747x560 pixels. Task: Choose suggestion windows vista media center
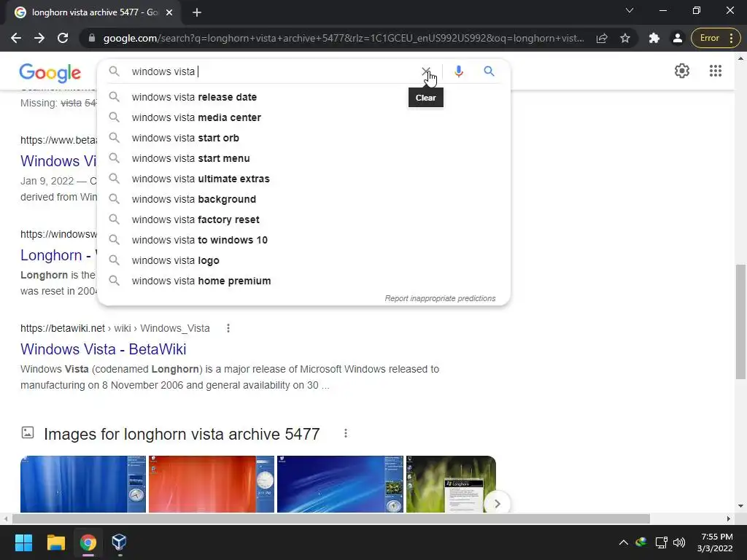(303, 117)
